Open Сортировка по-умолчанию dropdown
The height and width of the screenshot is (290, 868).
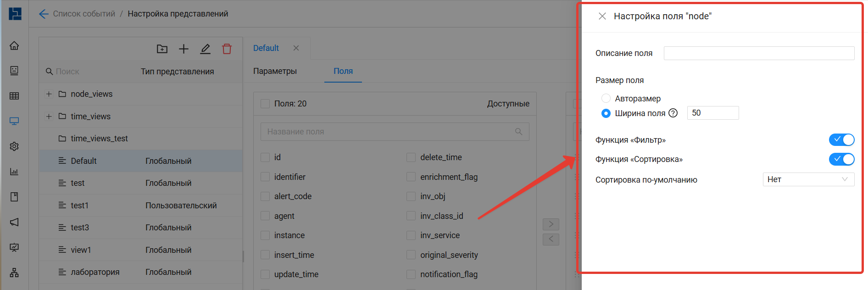click(808, 179)
